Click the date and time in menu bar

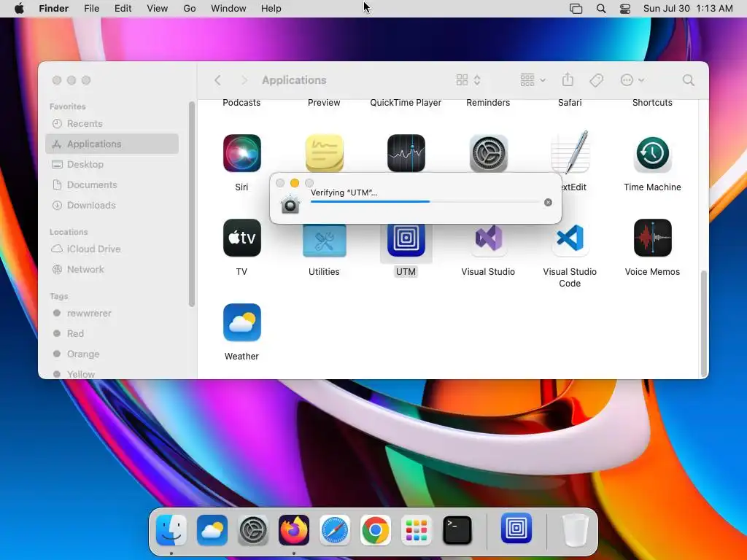coord(687,9)
